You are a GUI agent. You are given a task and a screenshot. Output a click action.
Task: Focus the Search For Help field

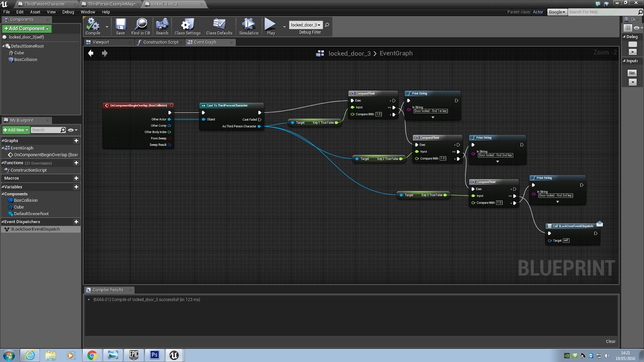[x=603, y=12]
